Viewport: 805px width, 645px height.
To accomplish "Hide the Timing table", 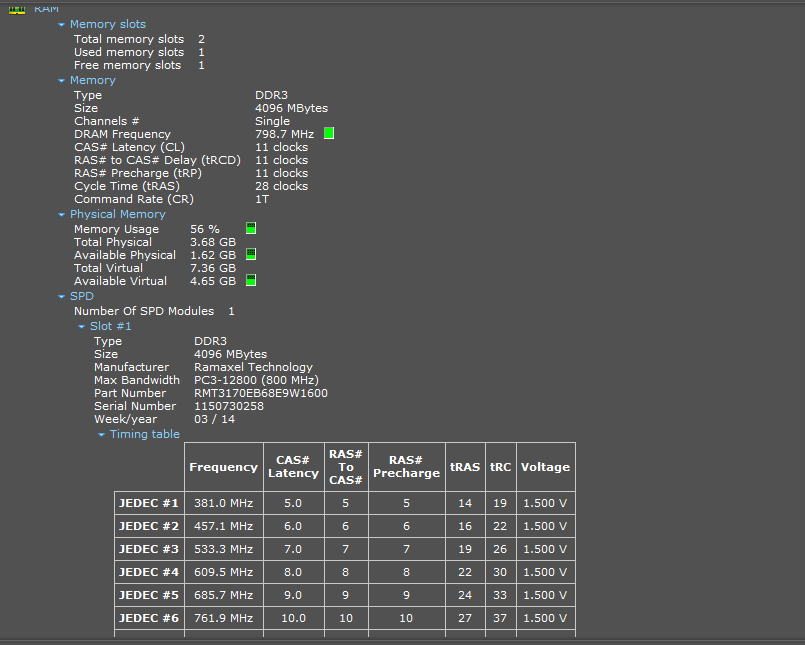I will pyautogui.click(x=102, y=434).
